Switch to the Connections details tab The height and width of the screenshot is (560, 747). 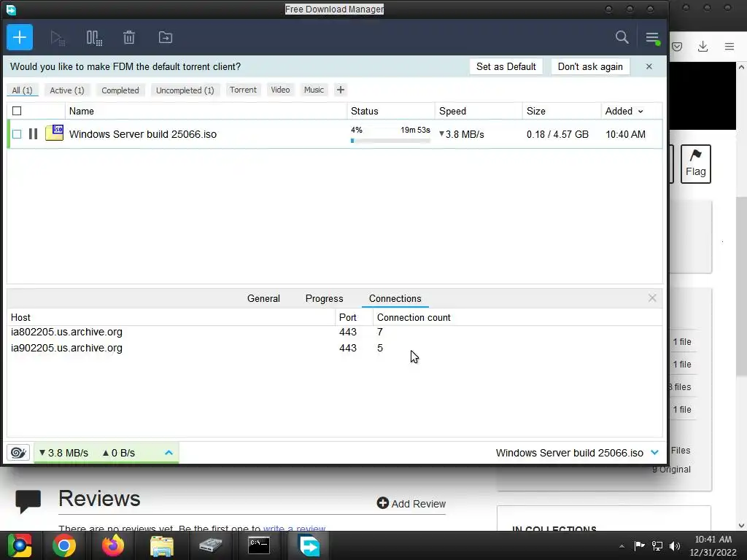point(395,298)
